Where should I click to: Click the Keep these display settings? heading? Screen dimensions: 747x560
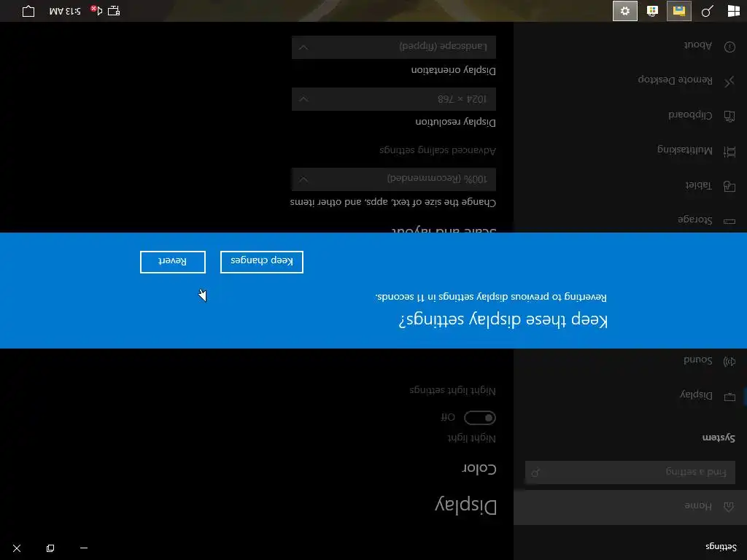pos(503,320)
